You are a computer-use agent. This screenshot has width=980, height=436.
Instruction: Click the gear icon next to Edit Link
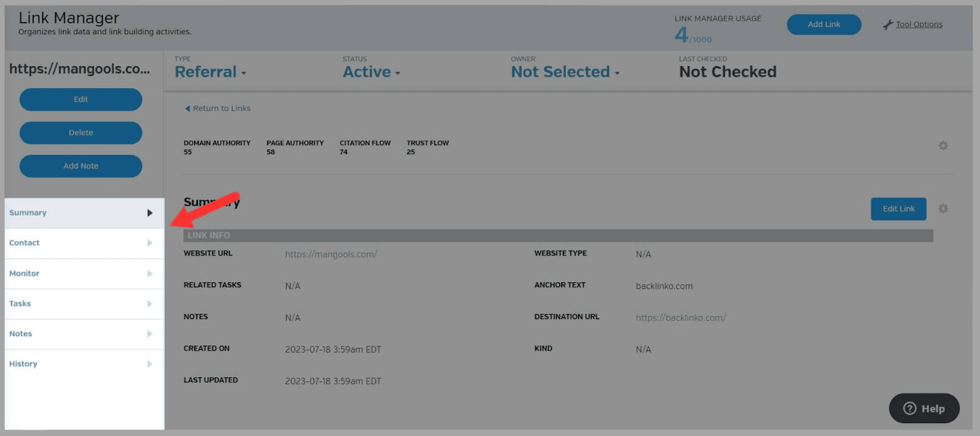943,209
